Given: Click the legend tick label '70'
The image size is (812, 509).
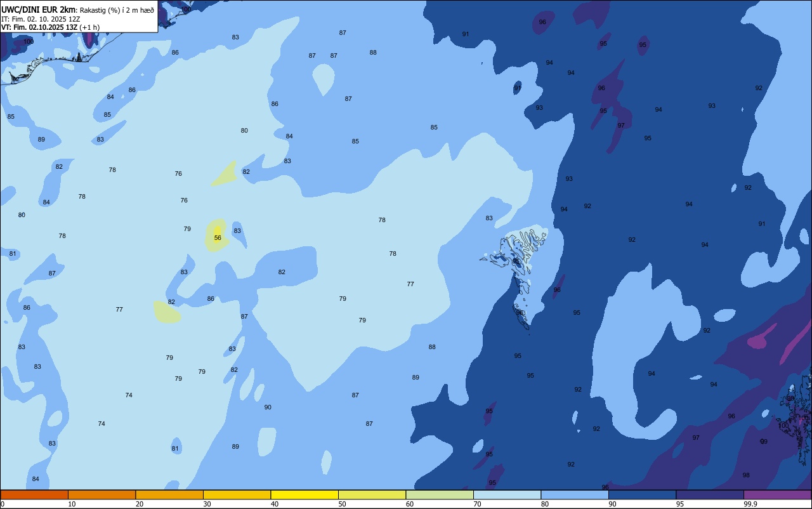Looking at the screenshot, I should pyautogui.click(x=477, y=504).
